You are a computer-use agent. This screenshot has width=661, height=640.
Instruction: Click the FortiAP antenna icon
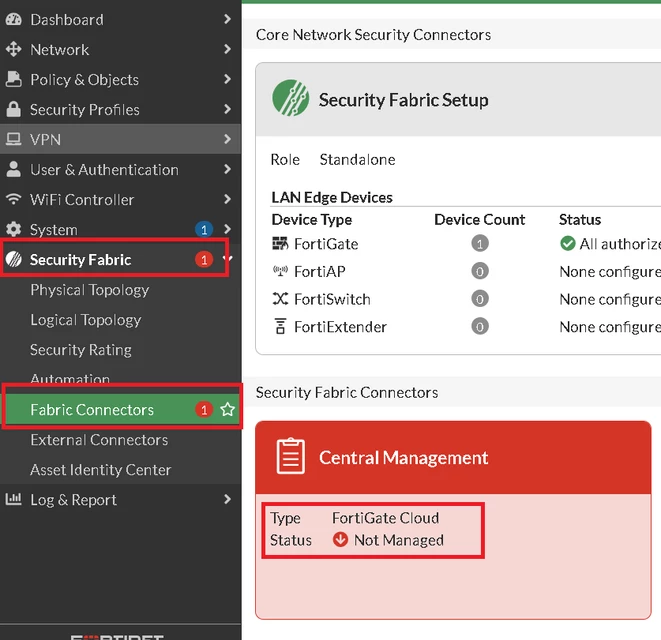(x=280, y=271)
